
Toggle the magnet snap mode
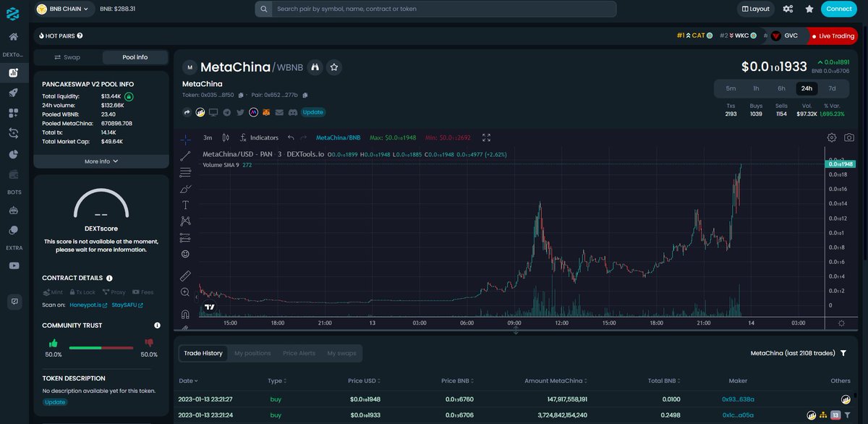185,314
